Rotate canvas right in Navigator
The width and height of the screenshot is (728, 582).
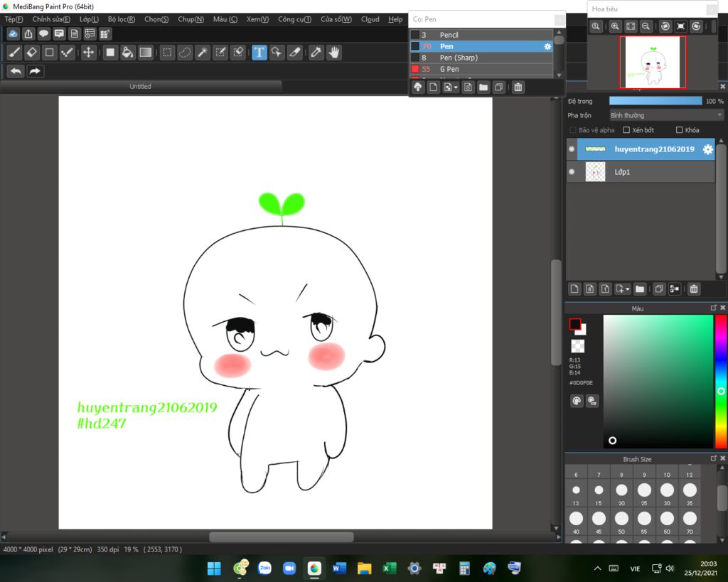pos(696,26)
